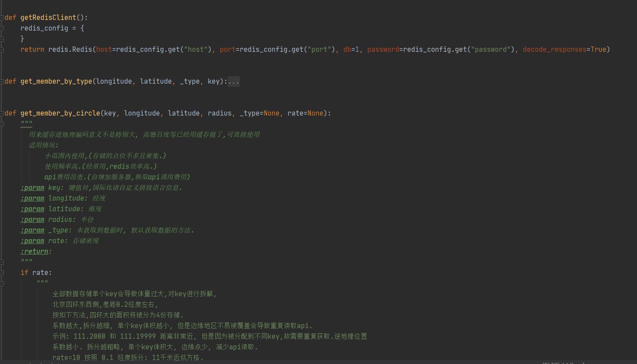Click comment line starting '系数越大'
The height and width of the screenshot is (364, 637).
(x=183, y=326)
